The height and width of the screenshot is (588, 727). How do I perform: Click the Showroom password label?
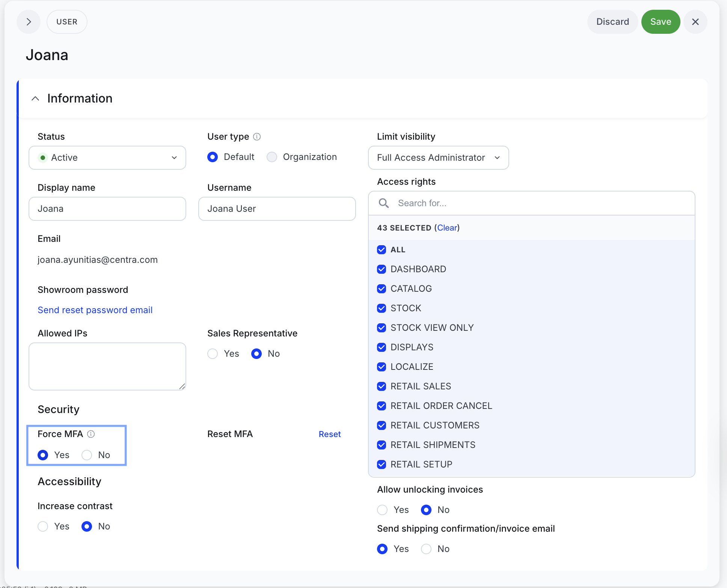click(83, 290)
